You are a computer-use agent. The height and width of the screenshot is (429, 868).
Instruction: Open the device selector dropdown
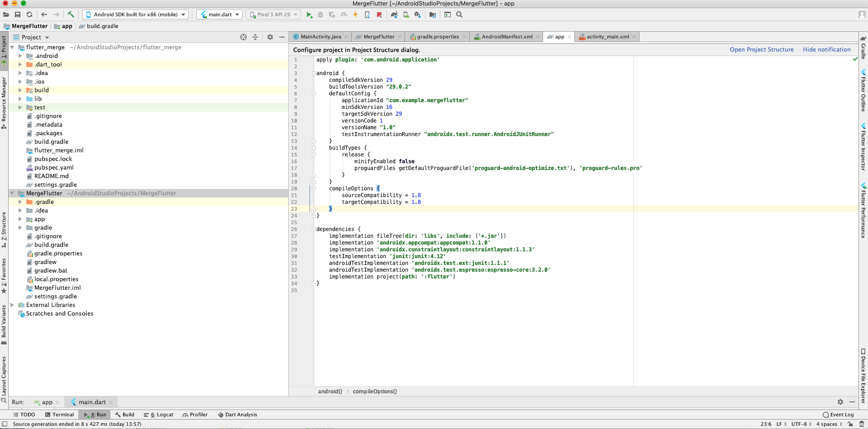click(135, 14)
